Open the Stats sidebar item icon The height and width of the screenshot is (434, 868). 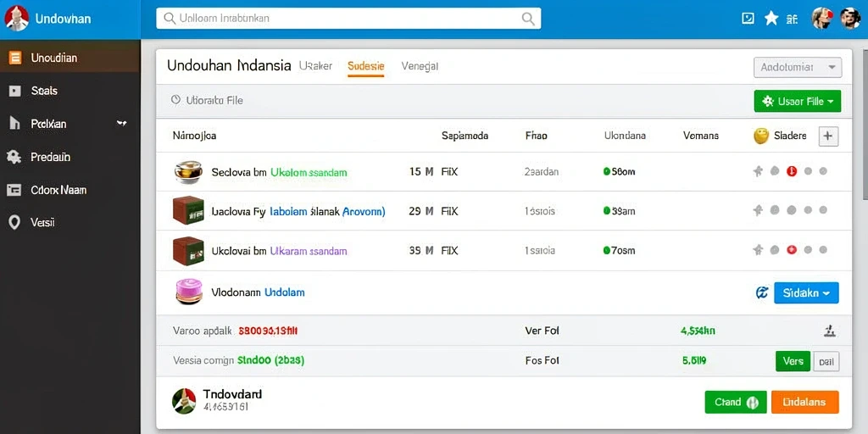point(15,91)
